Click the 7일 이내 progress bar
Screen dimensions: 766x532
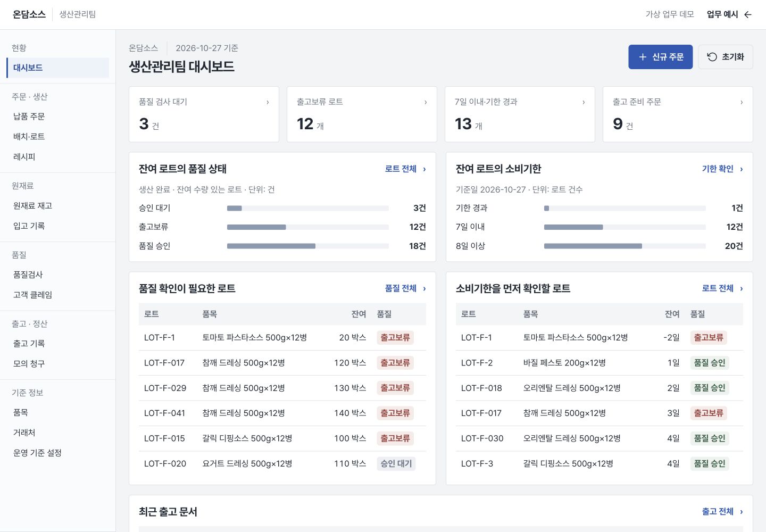625,227
